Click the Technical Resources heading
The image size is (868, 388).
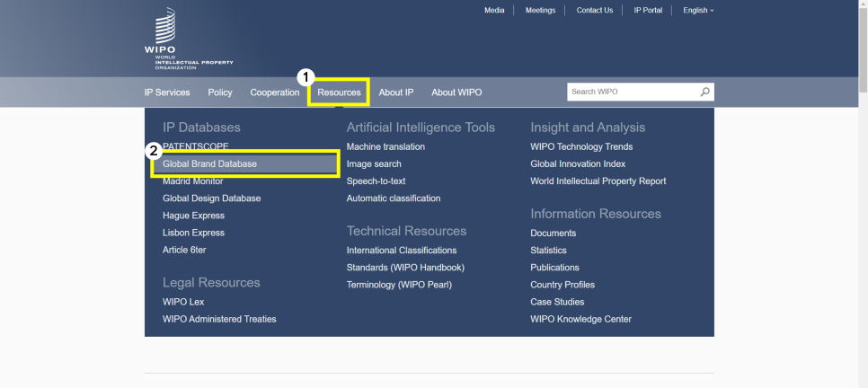tap(406, 231)
